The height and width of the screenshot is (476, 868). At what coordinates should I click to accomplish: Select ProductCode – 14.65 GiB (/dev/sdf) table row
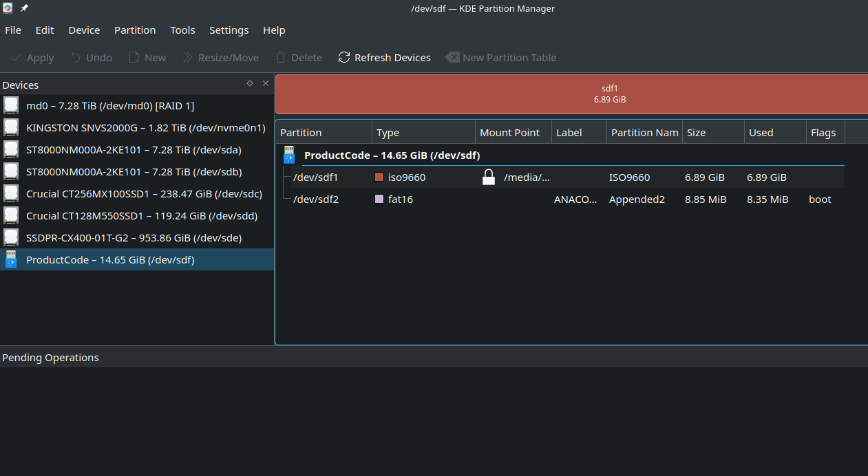(x=560, y=155)
